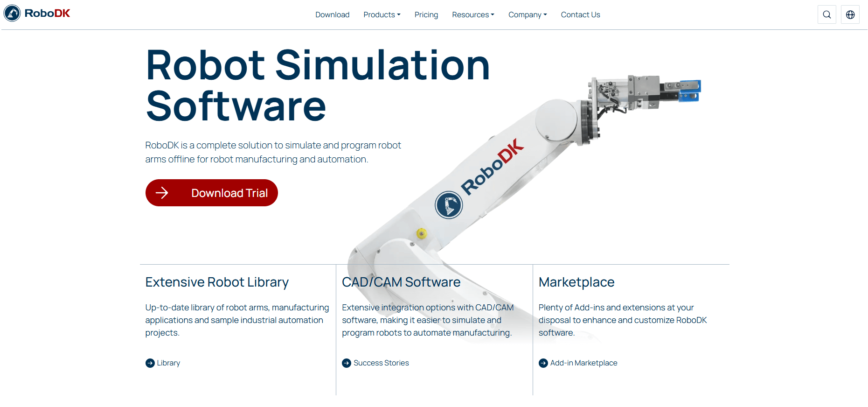This screenshot has width=868, height=407.
Task: Open the search magnifier icon
Action: 827,14
